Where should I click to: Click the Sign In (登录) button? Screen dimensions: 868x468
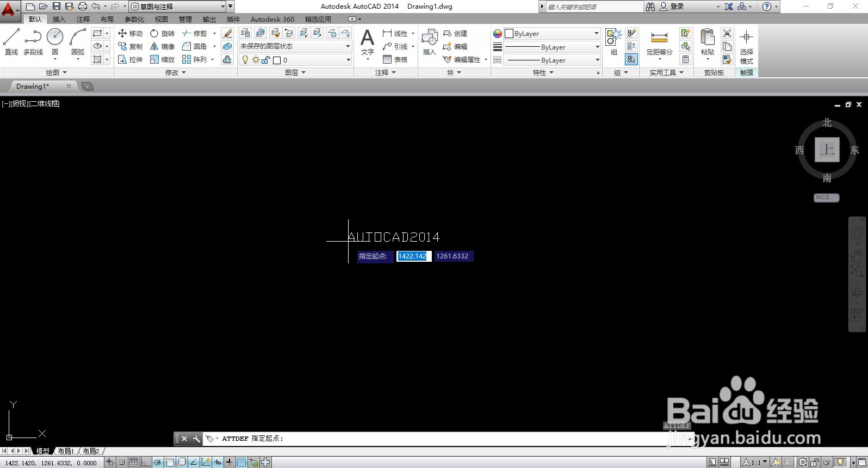pos(672,7)
